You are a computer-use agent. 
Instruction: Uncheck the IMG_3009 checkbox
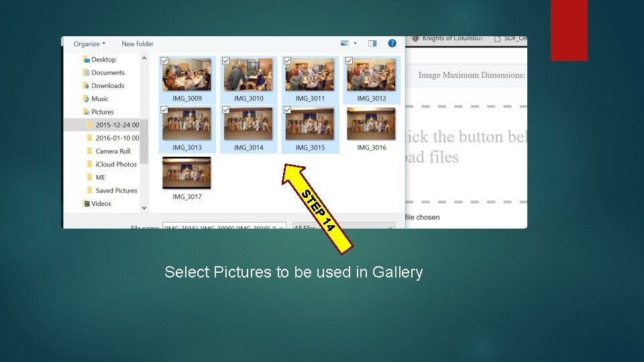(x=164, y=61)
